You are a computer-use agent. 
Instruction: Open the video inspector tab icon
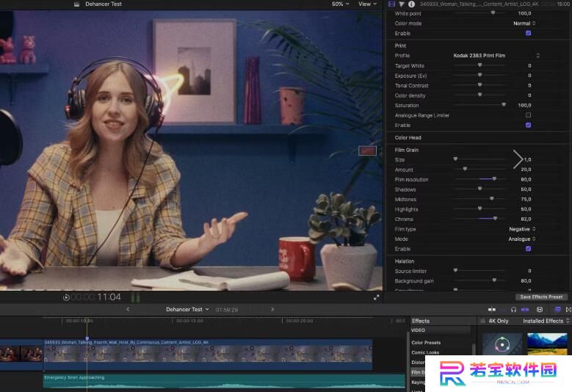[392, 4]
